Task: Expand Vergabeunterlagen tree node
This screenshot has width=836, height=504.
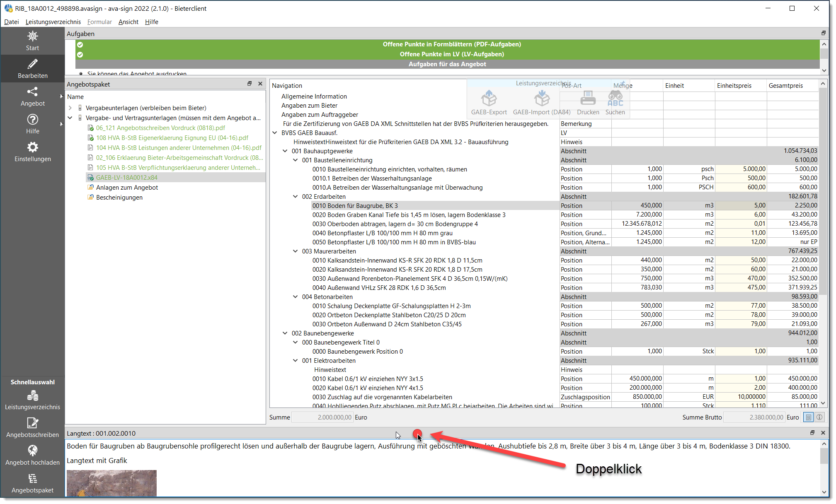Action: click(x=70, y=108)
